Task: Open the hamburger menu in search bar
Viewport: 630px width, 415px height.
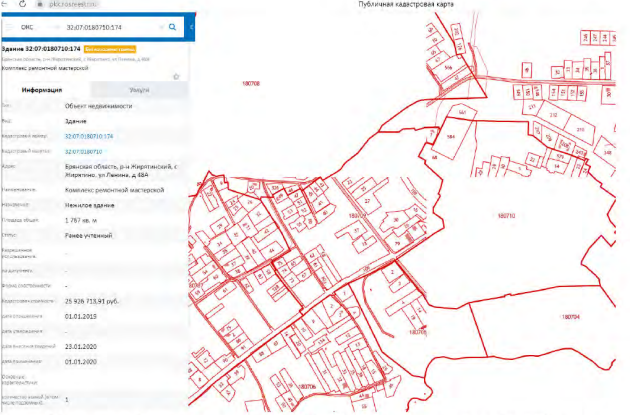Action: tap(11, 27)
